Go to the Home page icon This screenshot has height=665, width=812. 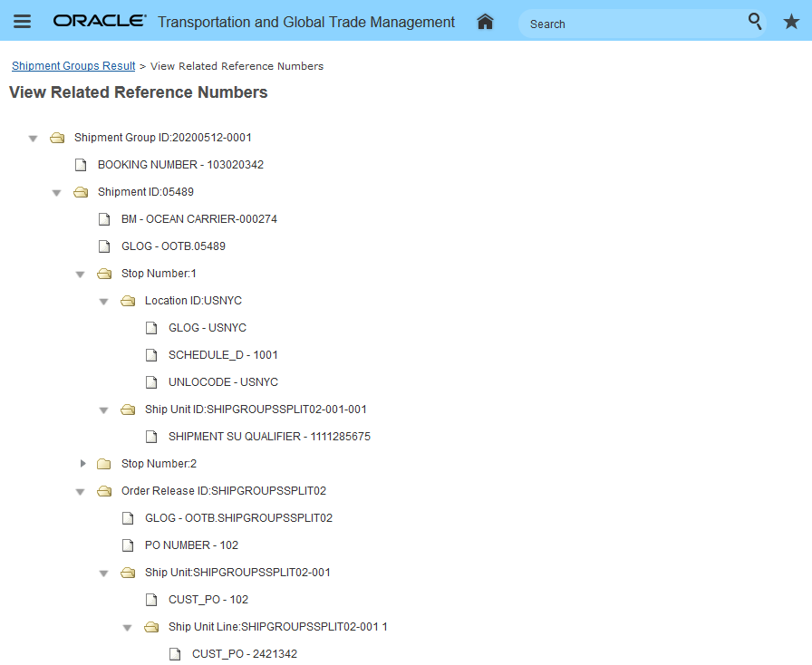pyautogui.click(x=485, y=22)
